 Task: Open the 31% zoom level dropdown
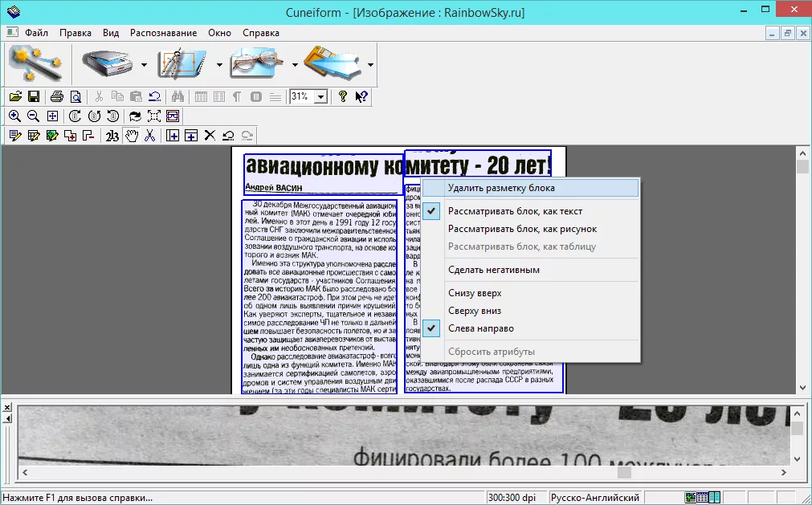point(320,96)
